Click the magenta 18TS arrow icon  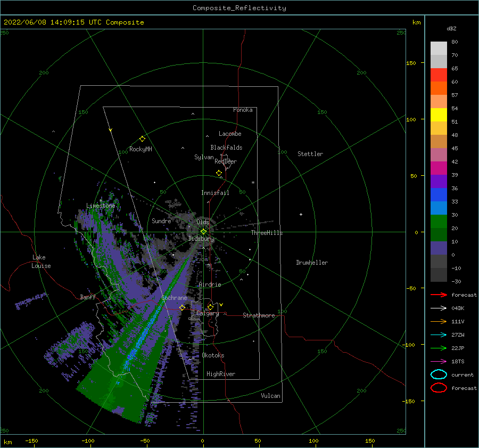439,362
